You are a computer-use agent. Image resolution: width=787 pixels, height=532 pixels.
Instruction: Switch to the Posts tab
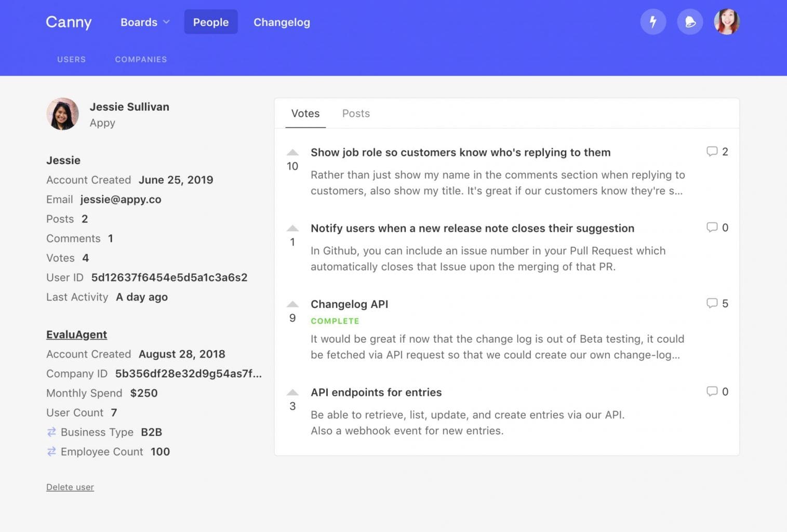click(x=356, y=113)
